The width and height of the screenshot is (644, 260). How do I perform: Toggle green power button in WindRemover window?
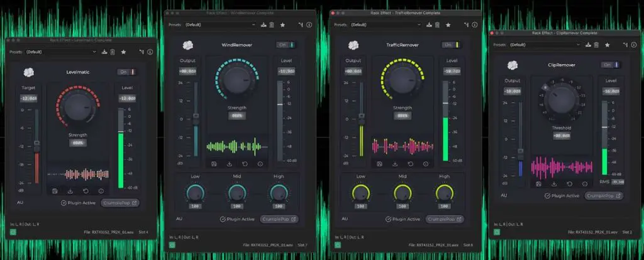172,245
